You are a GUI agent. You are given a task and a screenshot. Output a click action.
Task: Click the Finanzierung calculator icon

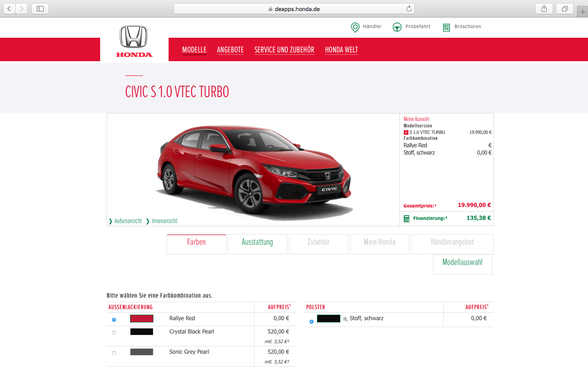406,218
